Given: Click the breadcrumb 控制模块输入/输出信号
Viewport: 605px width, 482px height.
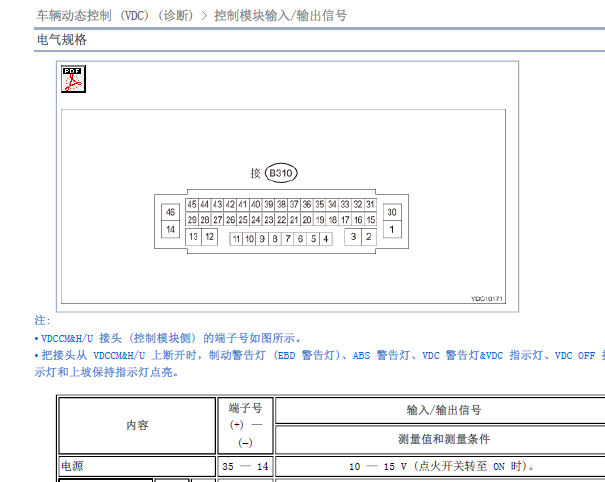Looking at the screenshot, I should (x=281, y=15).
